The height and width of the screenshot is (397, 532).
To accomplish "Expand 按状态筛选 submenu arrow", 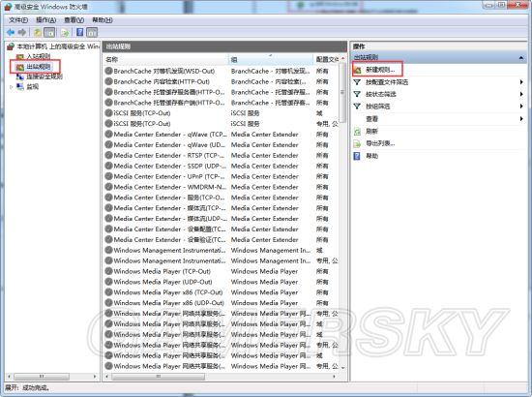I will point(521,94).
